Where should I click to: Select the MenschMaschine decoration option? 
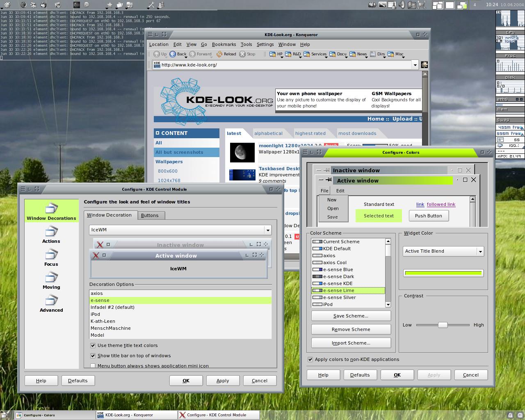pyautogui.click(x=180, y=328)
